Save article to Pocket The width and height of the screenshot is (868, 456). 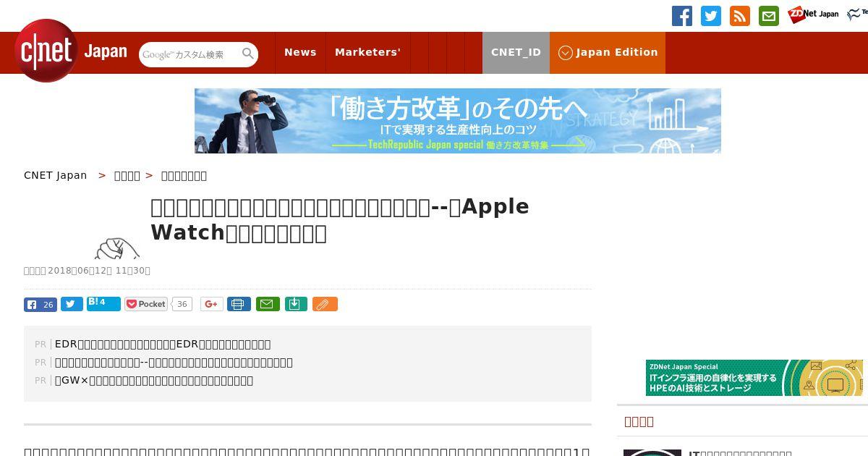click(146, 304)
